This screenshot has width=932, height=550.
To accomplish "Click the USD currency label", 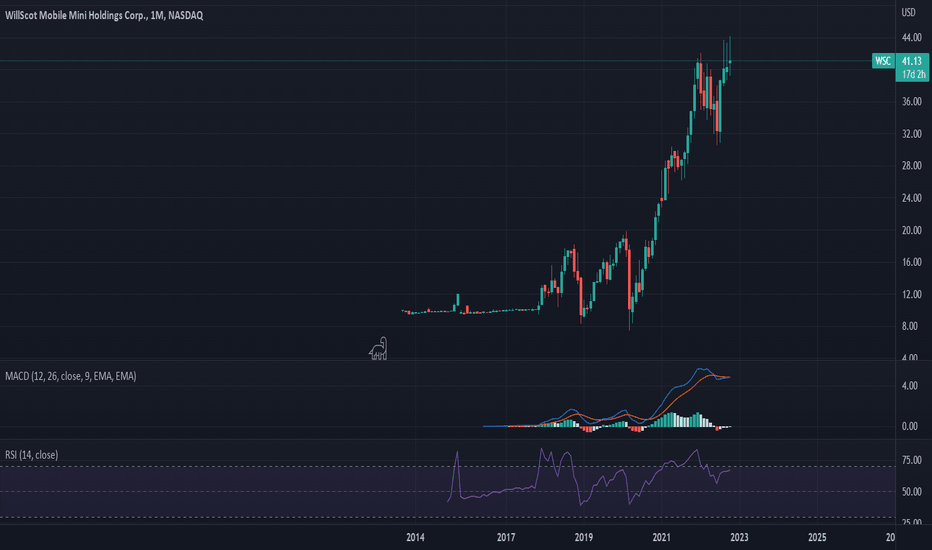I will coord(908,12).
